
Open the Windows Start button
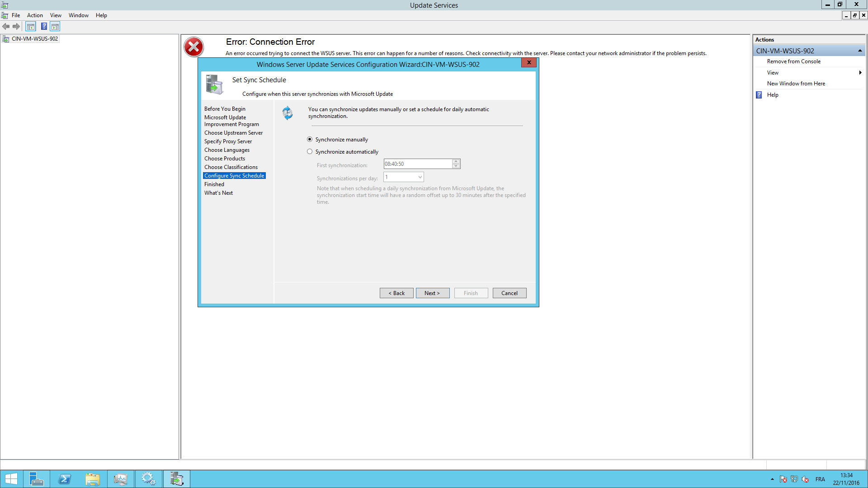point(11,479)
